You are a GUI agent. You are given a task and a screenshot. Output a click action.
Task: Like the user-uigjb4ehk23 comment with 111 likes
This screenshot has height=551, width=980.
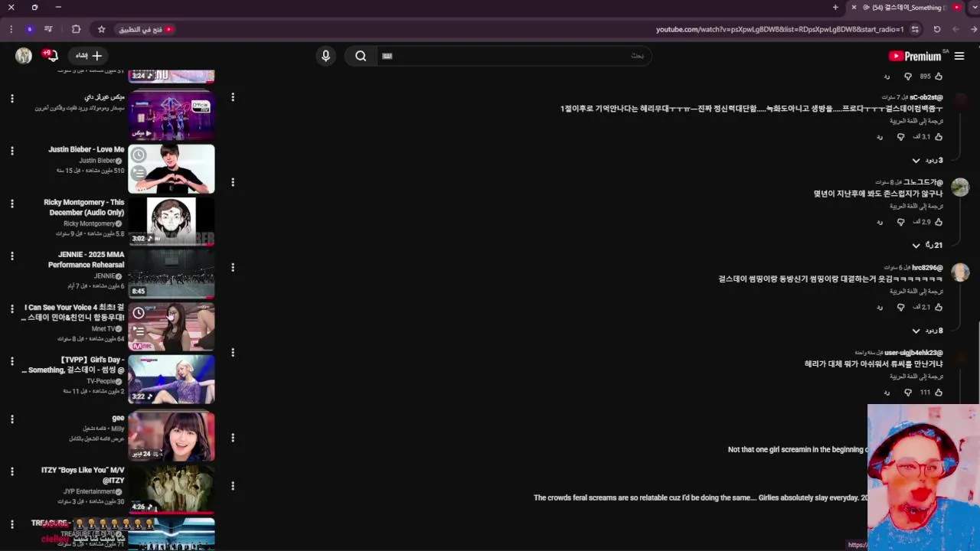pos(939,393)
